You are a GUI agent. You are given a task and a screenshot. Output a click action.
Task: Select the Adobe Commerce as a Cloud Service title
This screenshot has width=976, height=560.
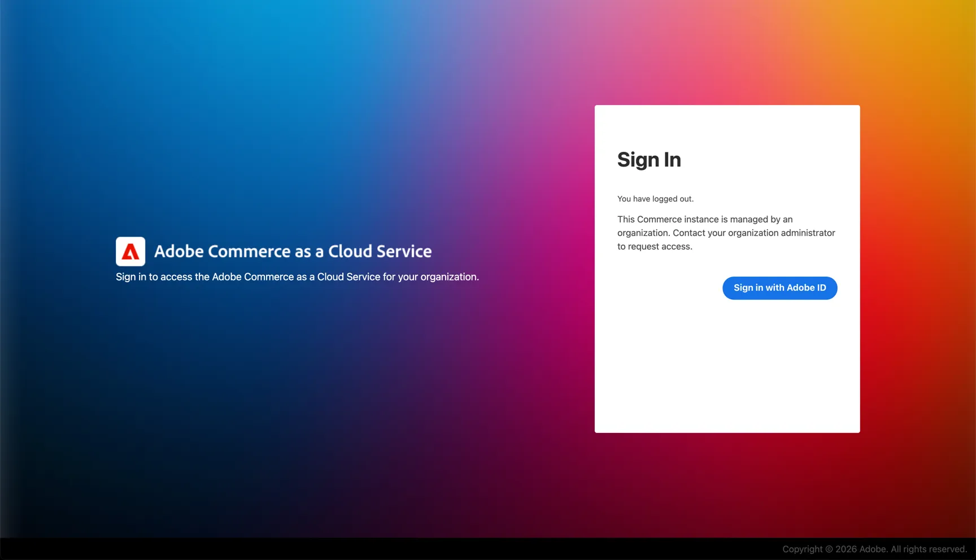[x=293, y=251]
